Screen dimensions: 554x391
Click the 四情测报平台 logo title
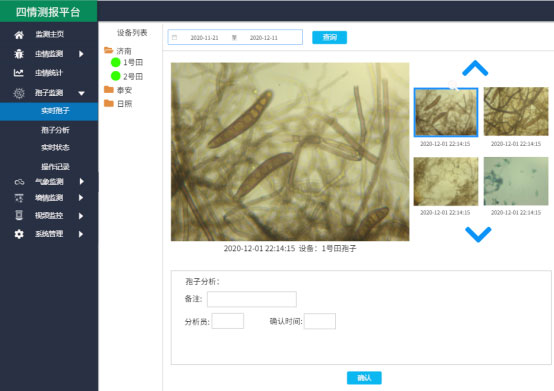(x=48, y=12)
